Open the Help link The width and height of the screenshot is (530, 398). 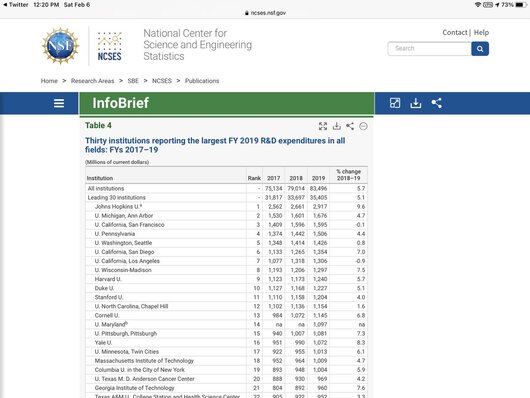tap(481, 32)
